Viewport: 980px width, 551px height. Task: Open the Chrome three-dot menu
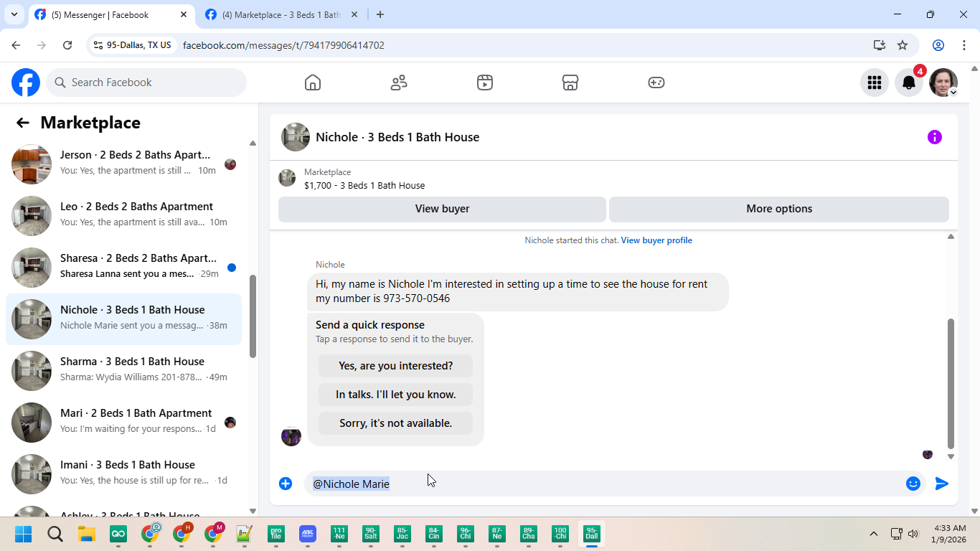point(964,45)
